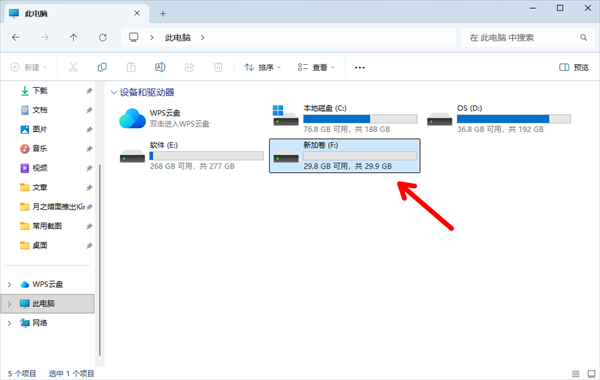
Task: Add a new tab with plus button
Action: pyautogui.click(x=163, y=14)
